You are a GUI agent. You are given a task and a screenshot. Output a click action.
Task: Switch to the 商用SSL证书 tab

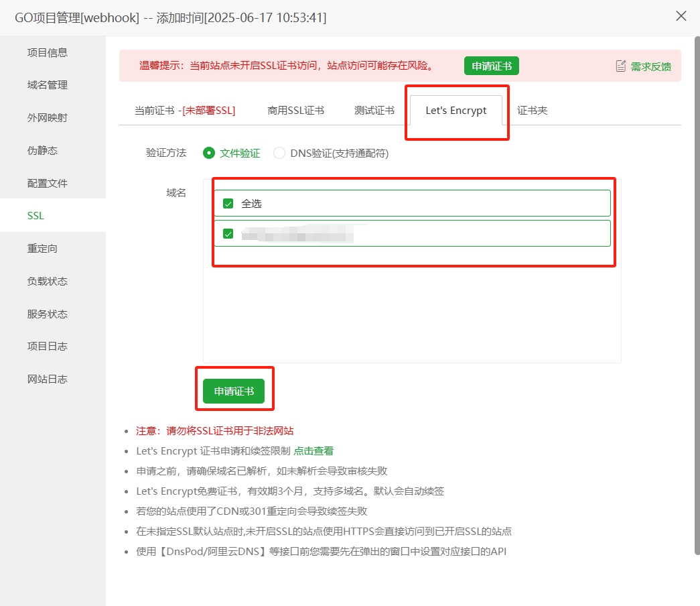click(x=296, y=111)
